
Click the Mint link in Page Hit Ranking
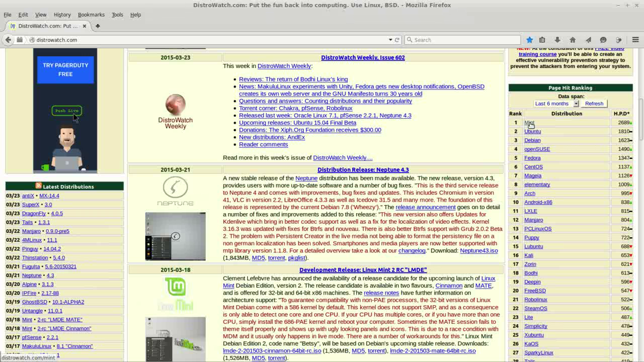tap(529, 123)
